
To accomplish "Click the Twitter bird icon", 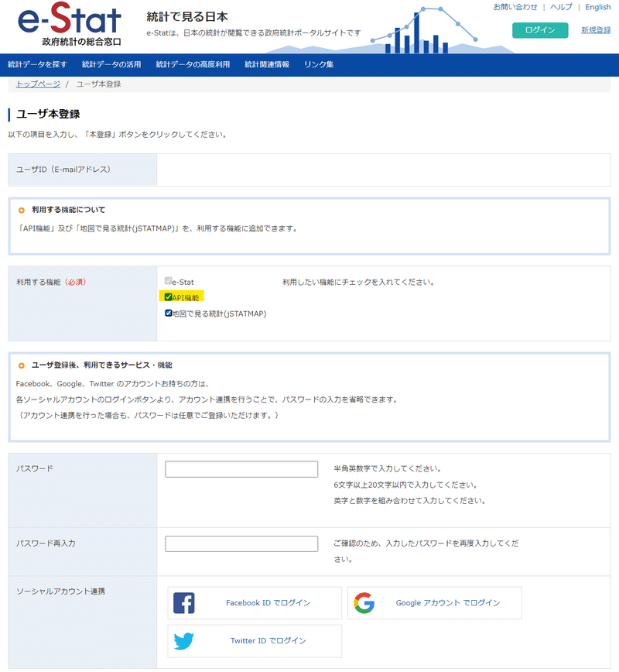I will click(x=185, y=641).
